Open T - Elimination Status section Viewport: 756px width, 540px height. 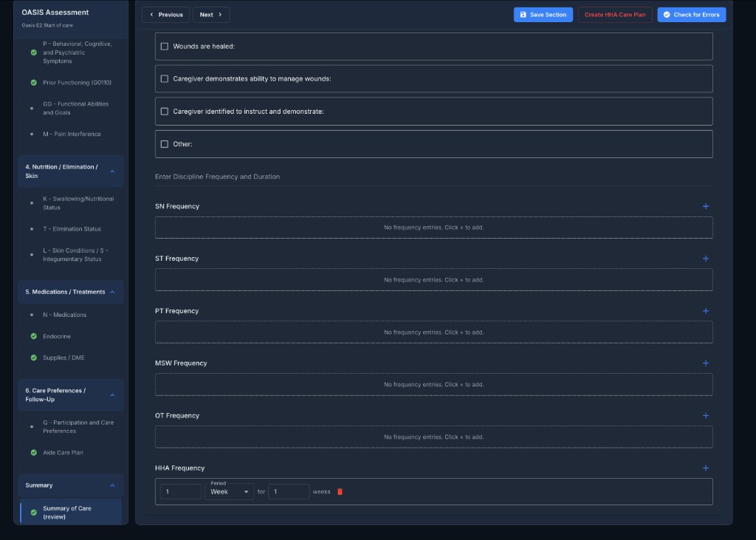pyautogui.click(x=72, y=229)
